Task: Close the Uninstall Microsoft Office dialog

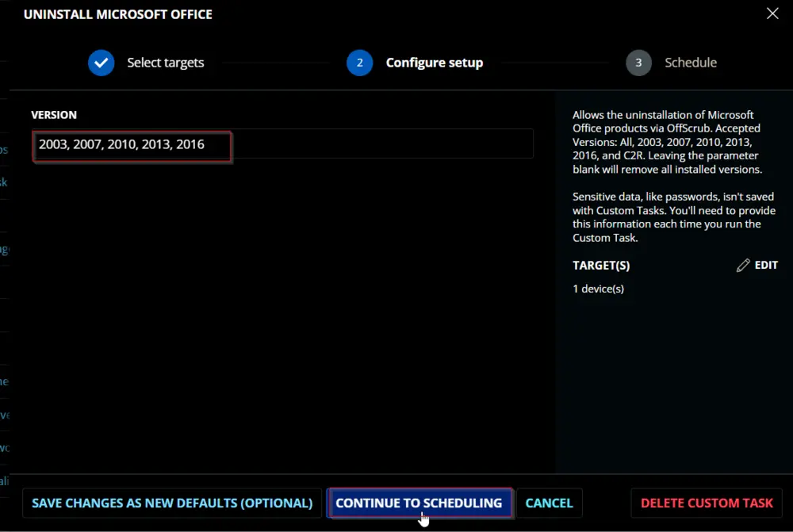Action: (x=772, y=13)
